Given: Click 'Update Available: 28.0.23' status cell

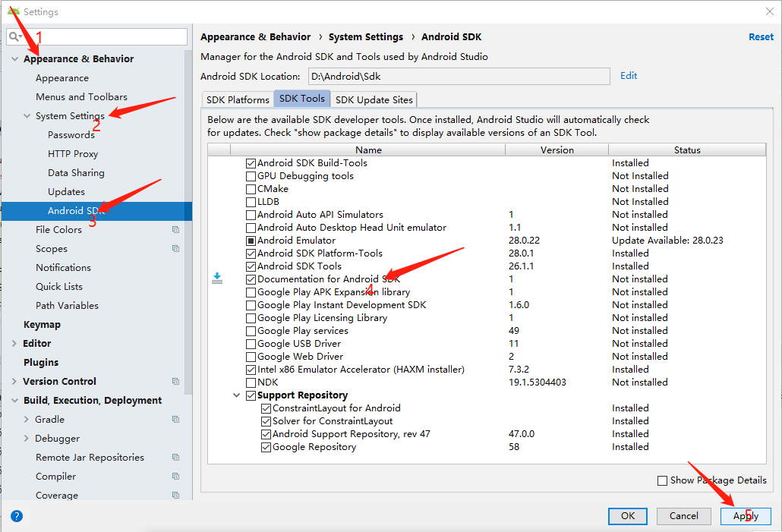Looking at the screenshot, I should point(667,241).
